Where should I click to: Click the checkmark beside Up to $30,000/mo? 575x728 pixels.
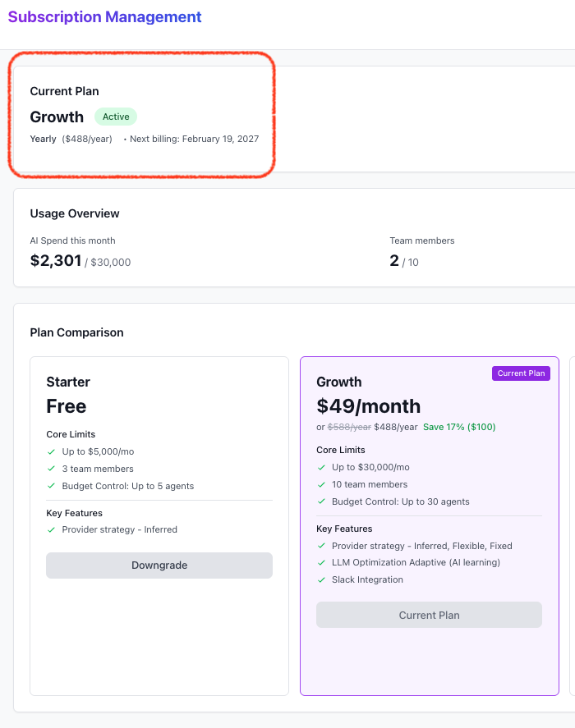point(321,467)
